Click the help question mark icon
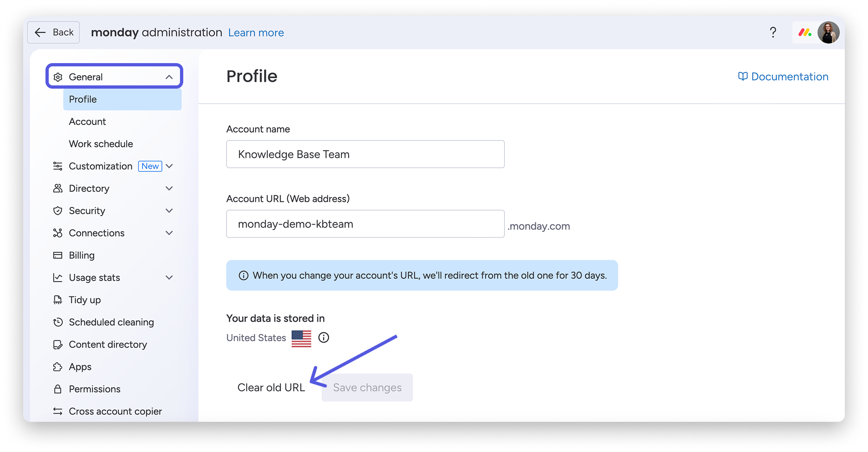This screenshot has height=452, width=868. 773,32
